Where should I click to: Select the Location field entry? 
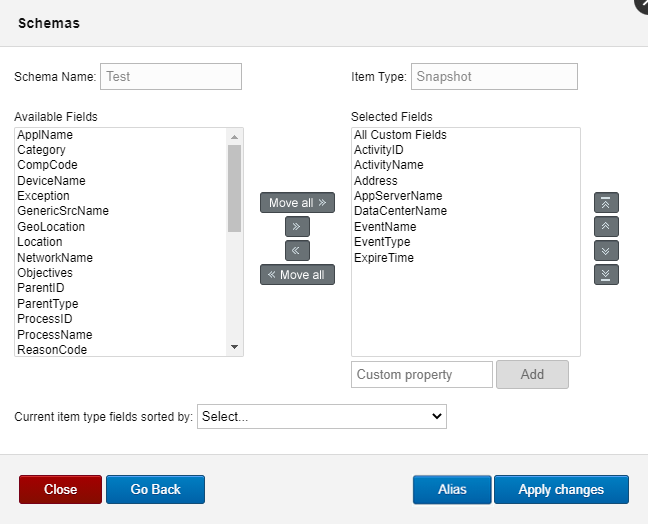pos(40,242)
